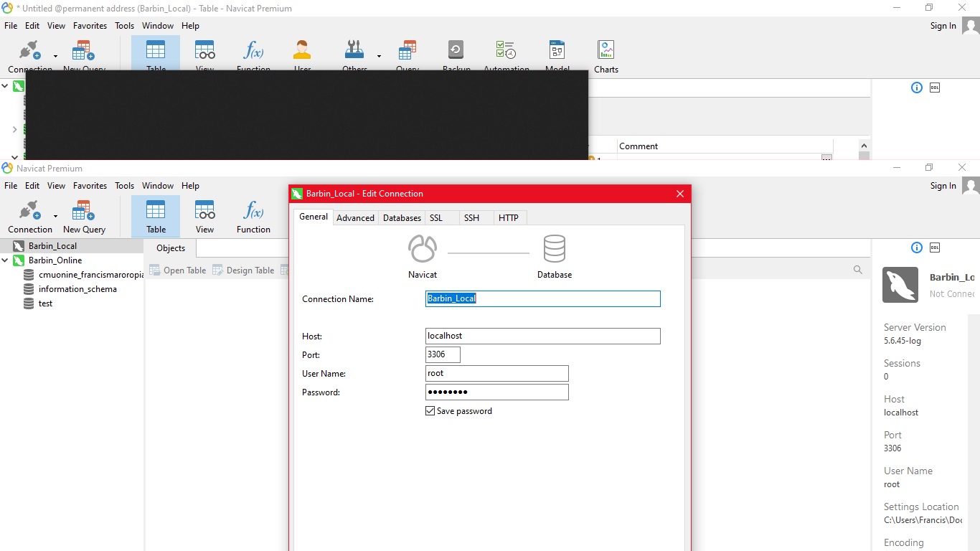Viewport: 980px width, 551px height.
Task: Switch to the SSH tab
Action: [471, 217]
